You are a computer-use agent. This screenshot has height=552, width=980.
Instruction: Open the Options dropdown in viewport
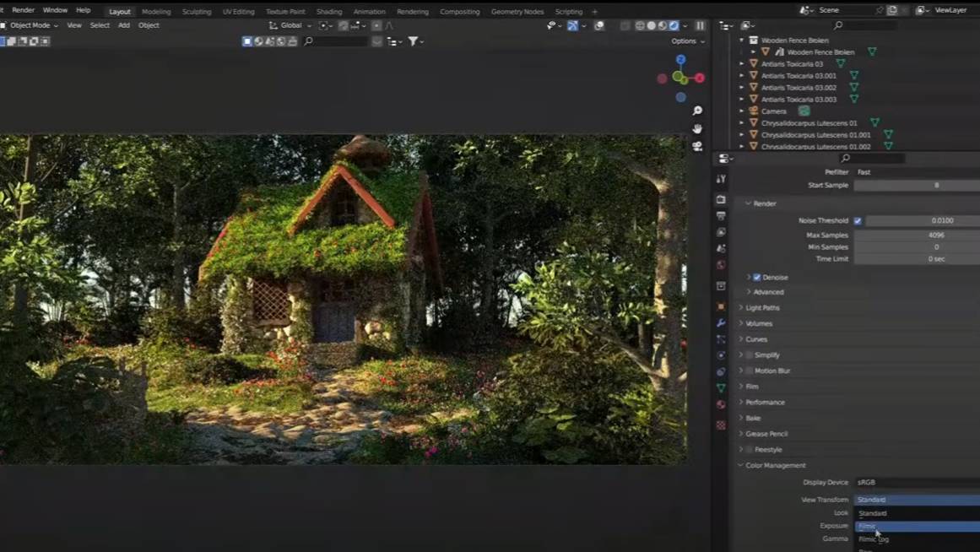[687, 41]
